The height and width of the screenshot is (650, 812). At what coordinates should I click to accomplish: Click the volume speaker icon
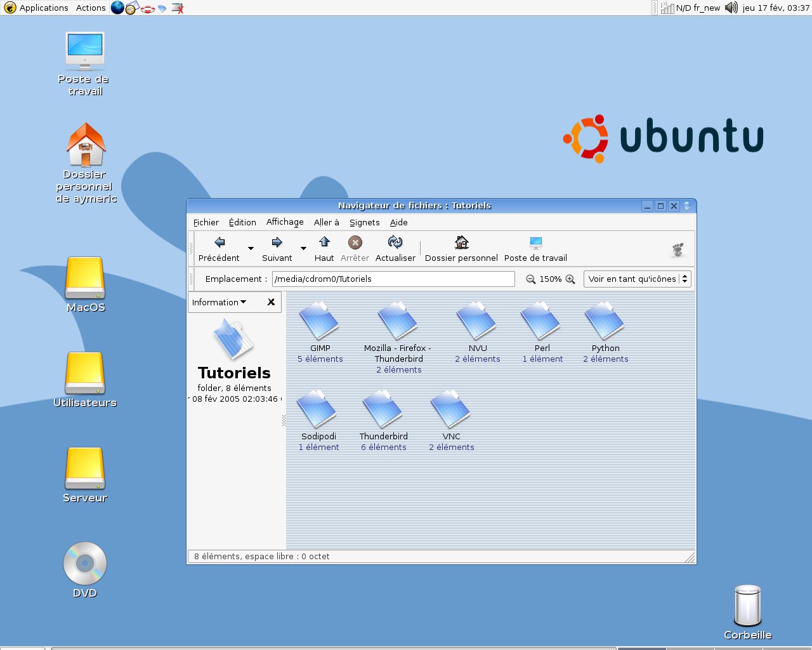coord(731,8)
